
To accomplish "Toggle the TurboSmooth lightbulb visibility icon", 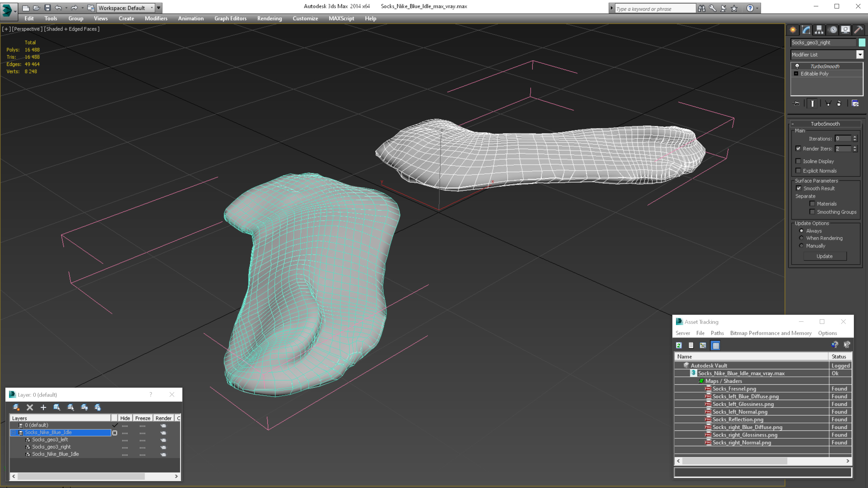I will (797, 66).
